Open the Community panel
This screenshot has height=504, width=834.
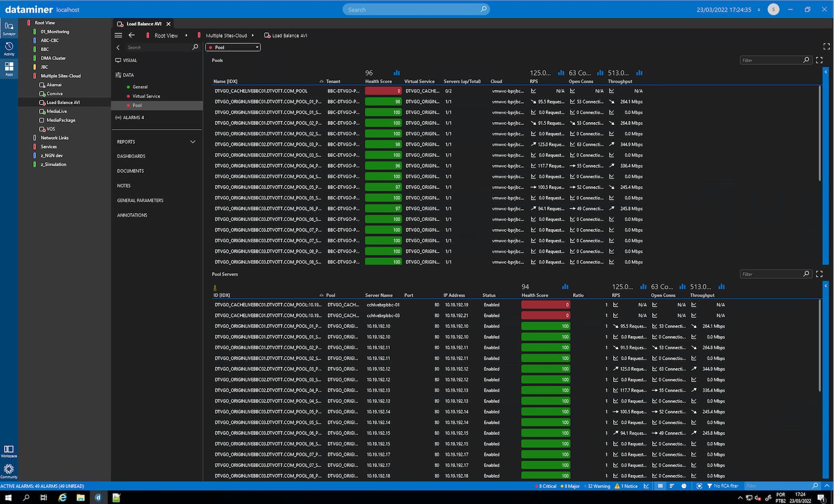coord(9,471)
